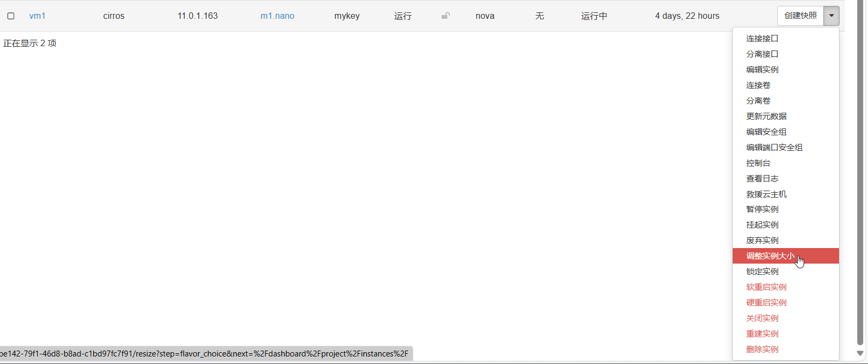Click the task value 无
The image size is (868, 364).
(539, 16)
